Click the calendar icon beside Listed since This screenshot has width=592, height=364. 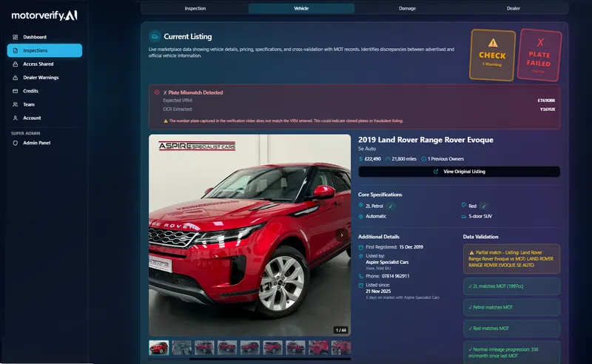[x=361, y=286]
